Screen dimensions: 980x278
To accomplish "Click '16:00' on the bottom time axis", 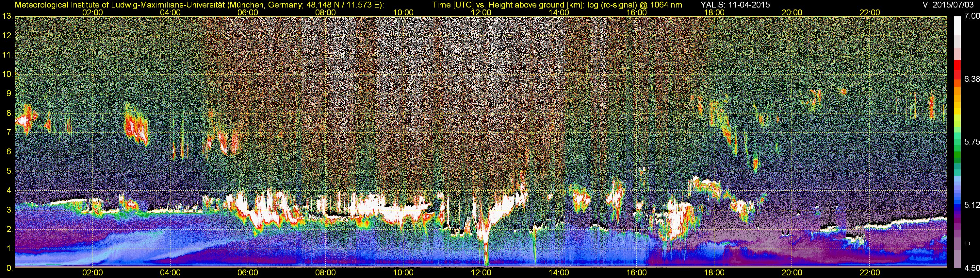I will tap(636, 273).
